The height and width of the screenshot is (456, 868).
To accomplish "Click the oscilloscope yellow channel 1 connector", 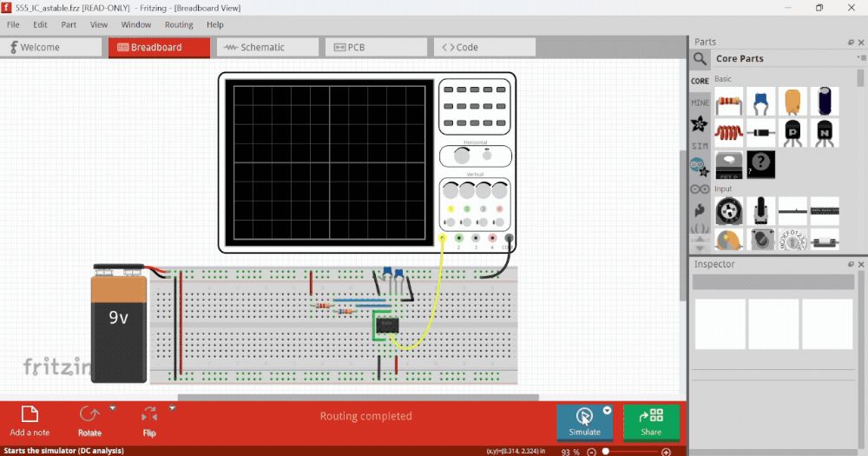I will click(x=443, y=238).
